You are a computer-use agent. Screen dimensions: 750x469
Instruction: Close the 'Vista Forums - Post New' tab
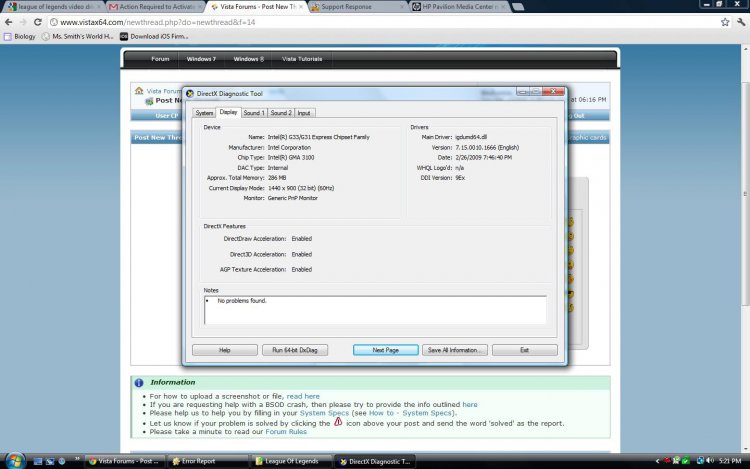(x=301, y=7)
